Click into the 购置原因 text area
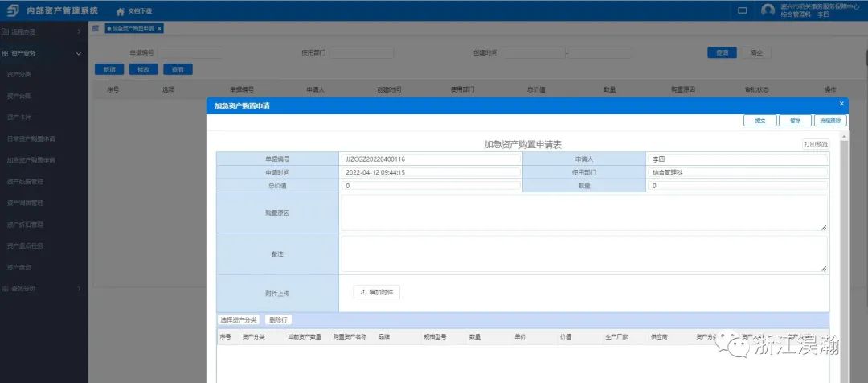 pyautogui.click(x=583, y=212)
